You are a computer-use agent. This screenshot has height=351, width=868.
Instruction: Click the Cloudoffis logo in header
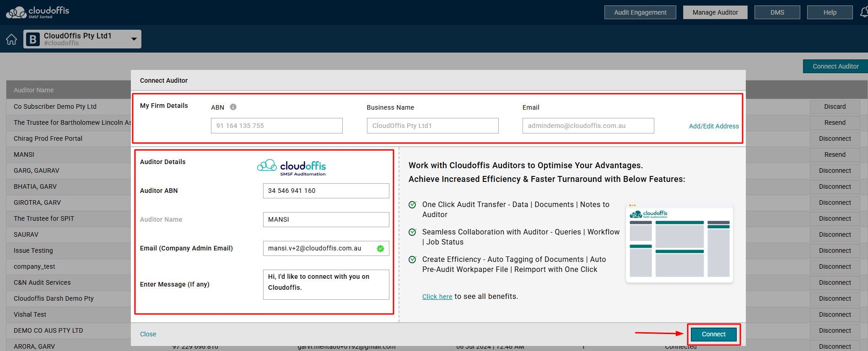tap(38, 12)
